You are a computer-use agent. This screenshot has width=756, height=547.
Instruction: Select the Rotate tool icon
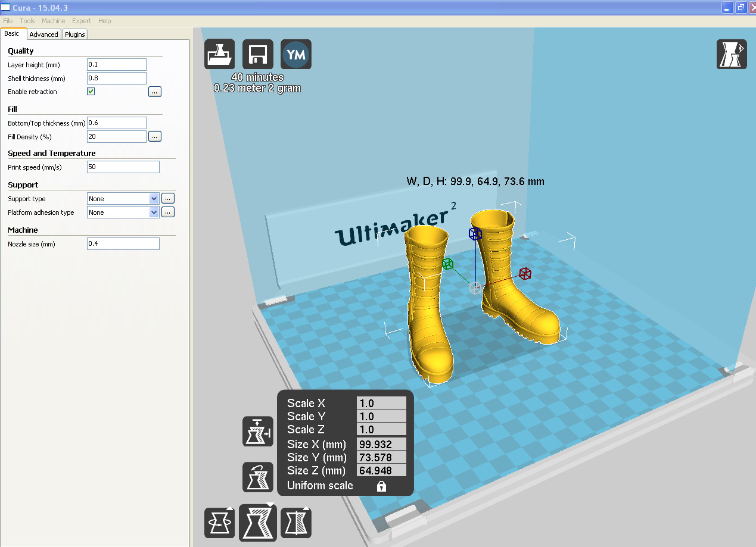click(219, 523)
